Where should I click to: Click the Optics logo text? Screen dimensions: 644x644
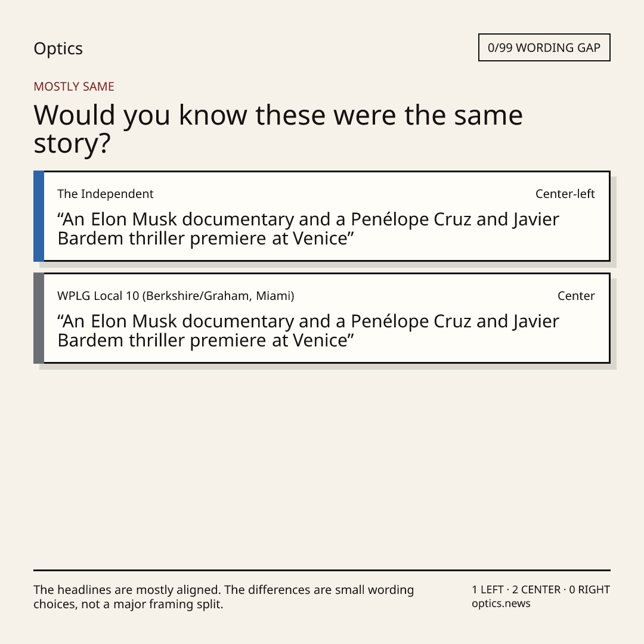coord(58,49)
